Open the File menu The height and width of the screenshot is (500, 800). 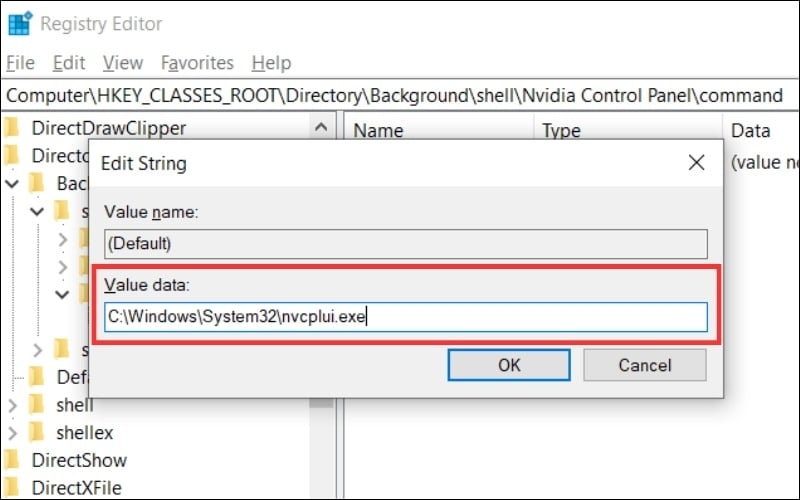tap(20, 63)
